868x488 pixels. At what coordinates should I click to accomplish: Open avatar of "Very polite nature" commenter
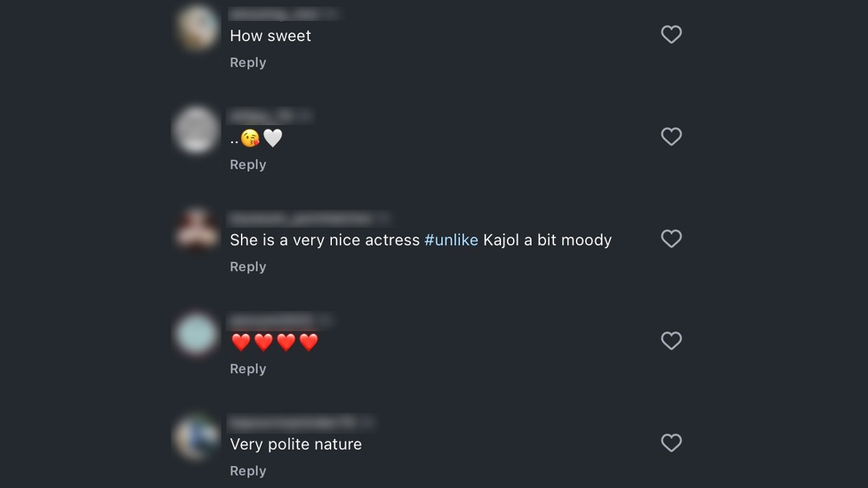tap(196, 436)
